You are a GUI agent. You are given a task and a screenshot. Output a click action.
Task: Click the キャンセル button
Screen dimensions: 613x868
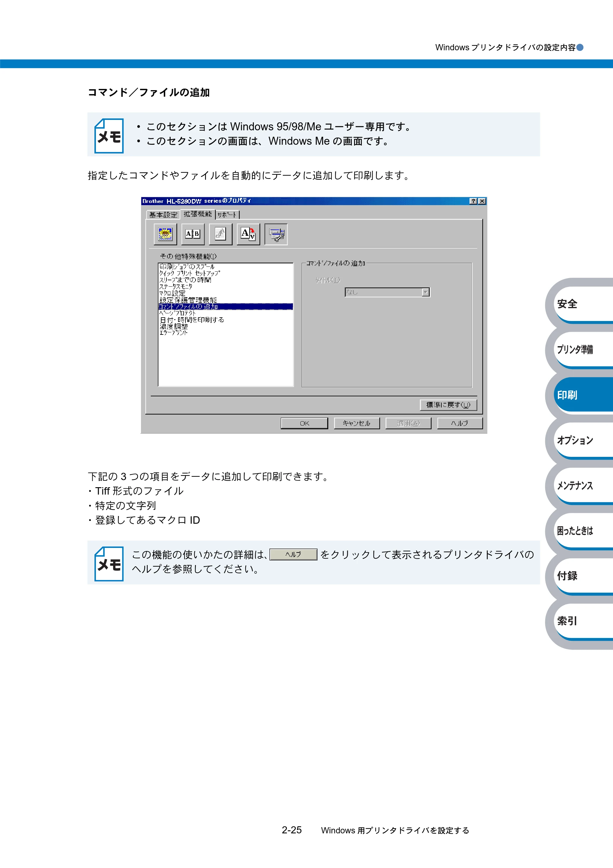pyautogui.click(x=356, y=423)
